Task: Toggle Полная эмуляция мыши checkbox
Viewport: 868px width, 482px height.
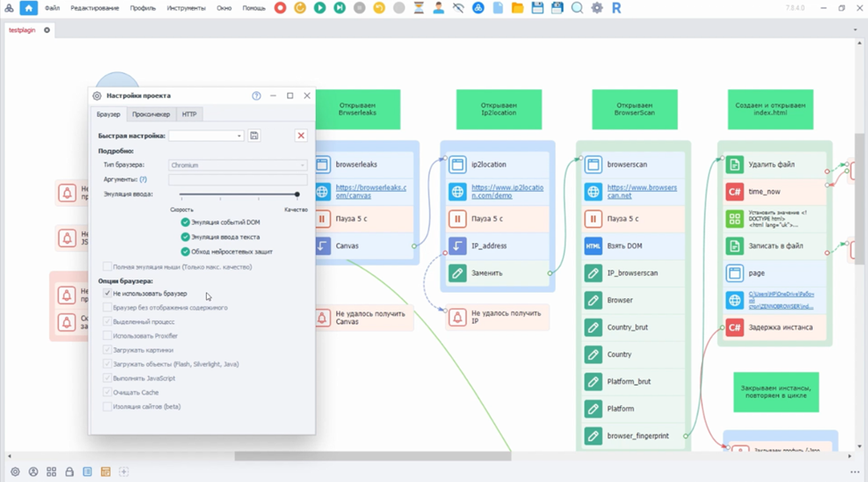Action: pyautogui.click(x=107, y=267)
